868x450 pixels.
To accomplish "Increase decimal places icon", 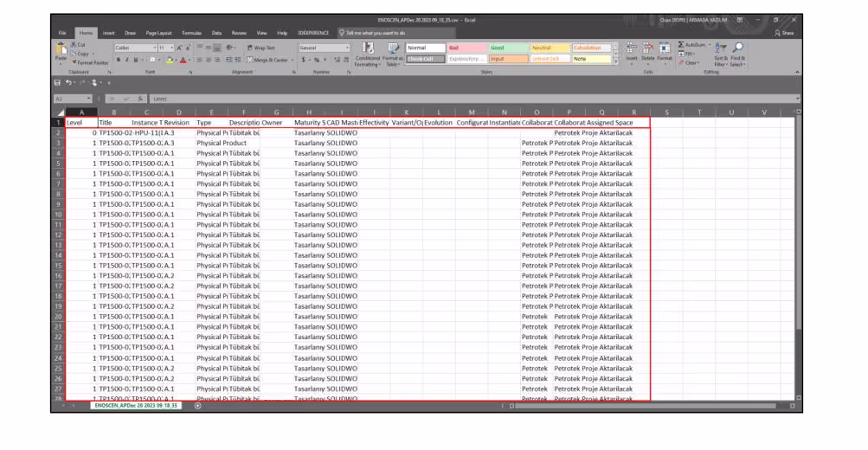I will [x=337, y=60].
